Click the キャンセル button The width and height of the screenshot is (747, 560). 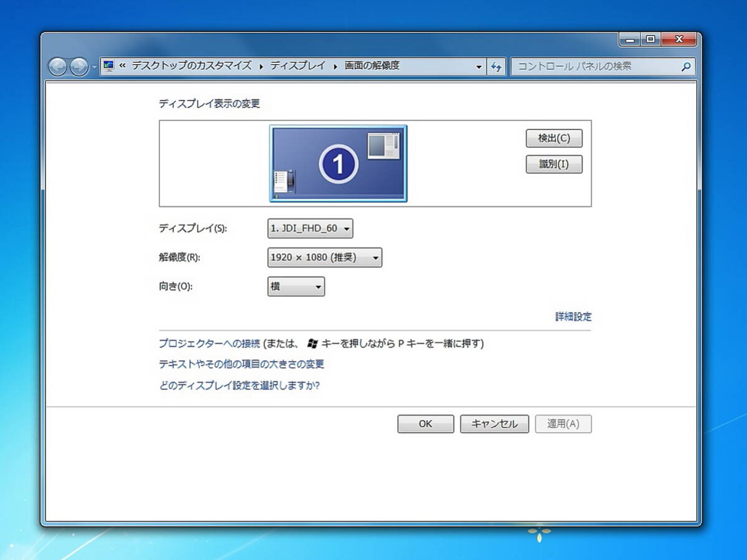pos(494,424)
